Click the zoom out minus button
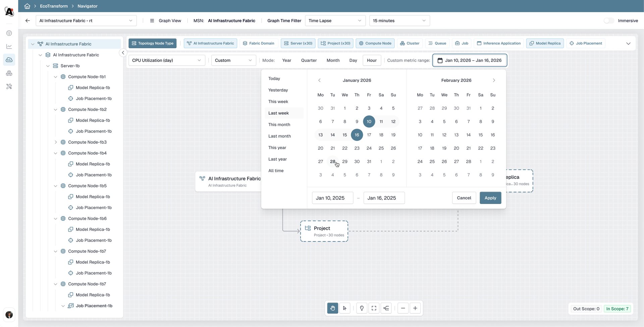The width and height of the screenshot is (644, 327). point(403,308)
